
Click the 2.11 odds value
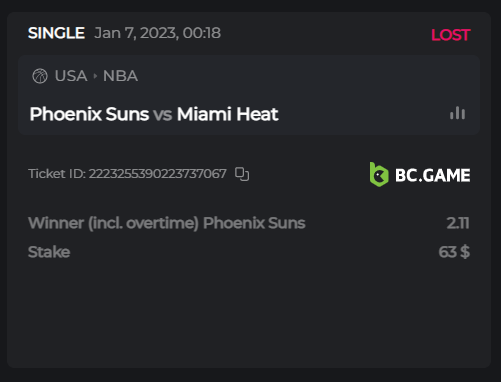coord(458,223)
